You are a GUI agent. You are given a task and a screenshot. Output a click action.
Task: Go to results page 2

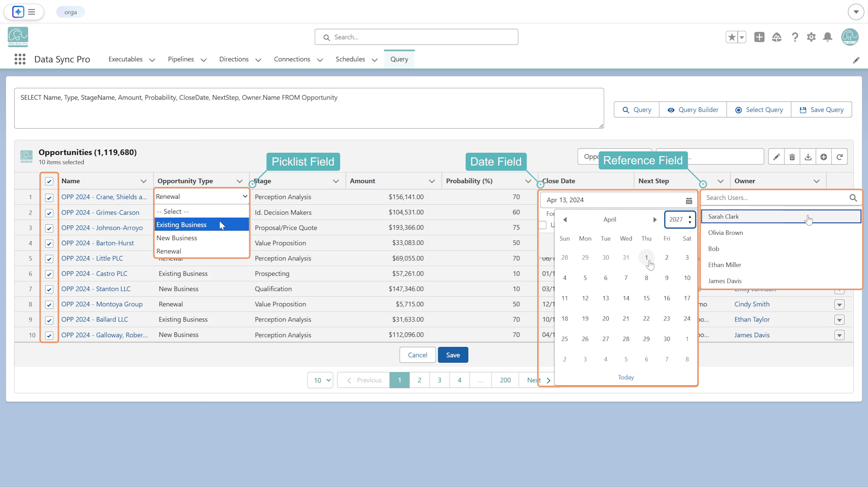click(x=419, y=380)
